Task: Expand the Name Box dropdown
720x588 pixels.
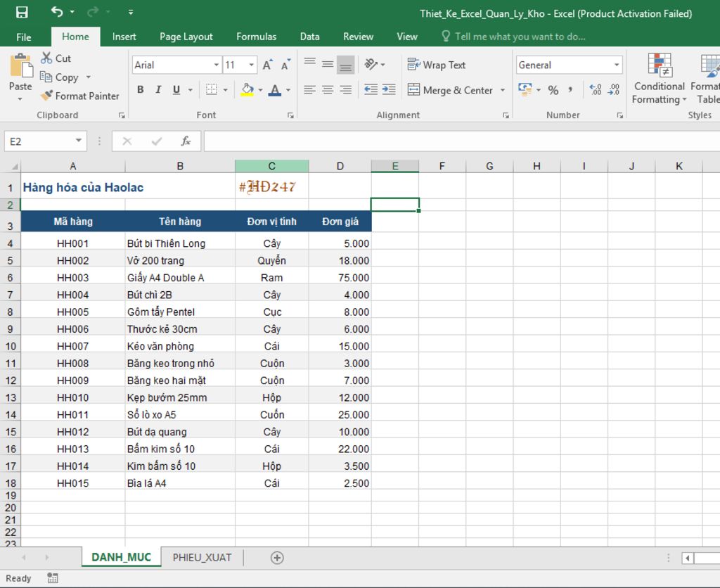Action: pos(79,141)
